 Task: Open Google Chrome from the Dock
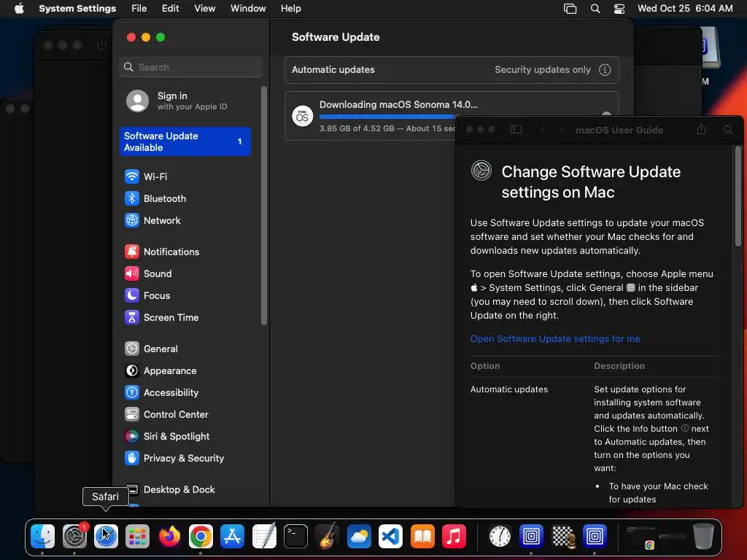(201, 536)
